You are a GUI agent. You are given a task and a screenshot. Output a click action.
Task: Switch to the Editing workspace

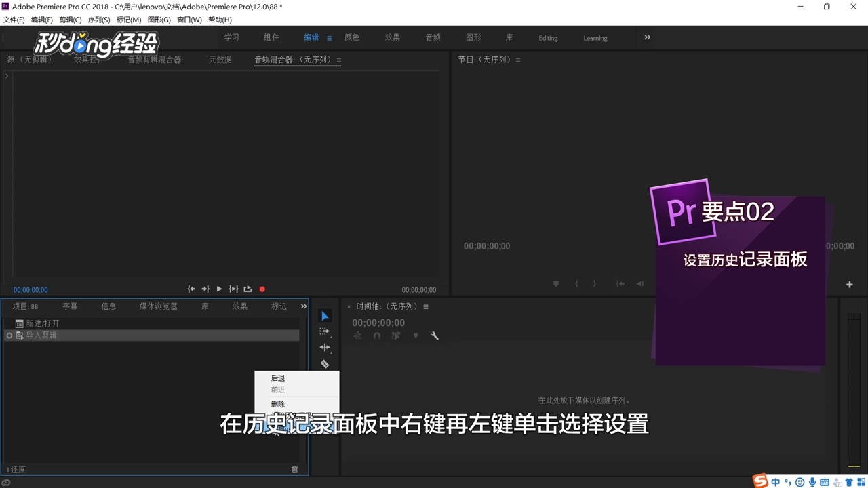(x=548, y=38)
